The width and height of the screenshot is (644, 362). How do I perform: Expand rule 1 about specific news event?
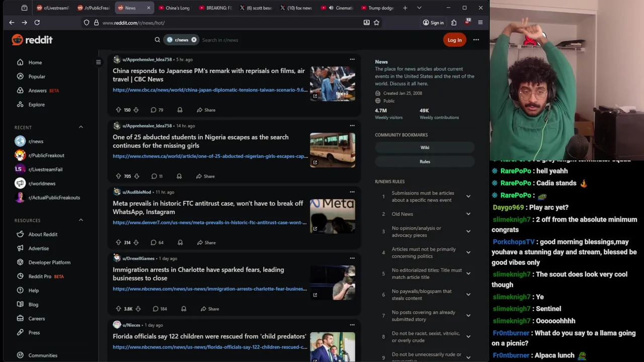click(x=468, y=197)
